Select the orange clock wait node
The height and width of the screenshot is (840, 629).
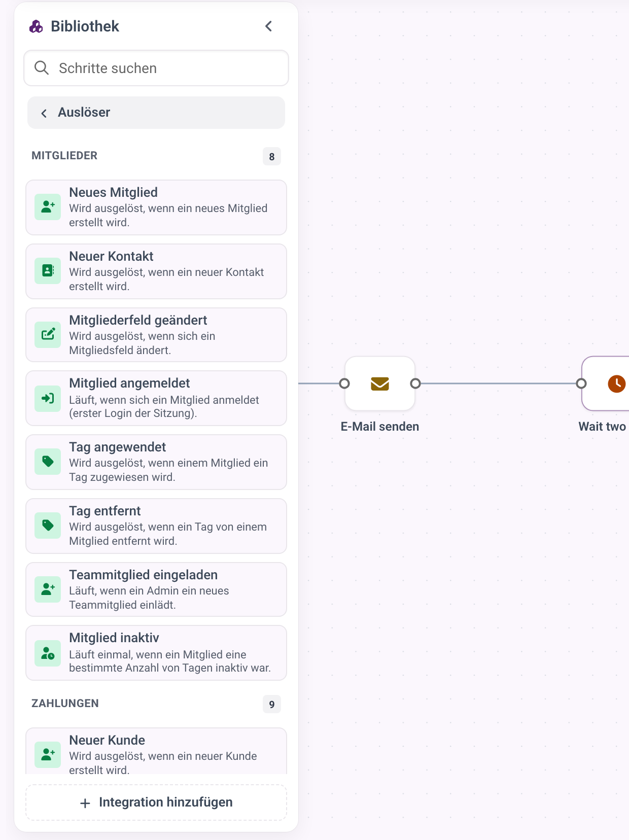point(607,383)
